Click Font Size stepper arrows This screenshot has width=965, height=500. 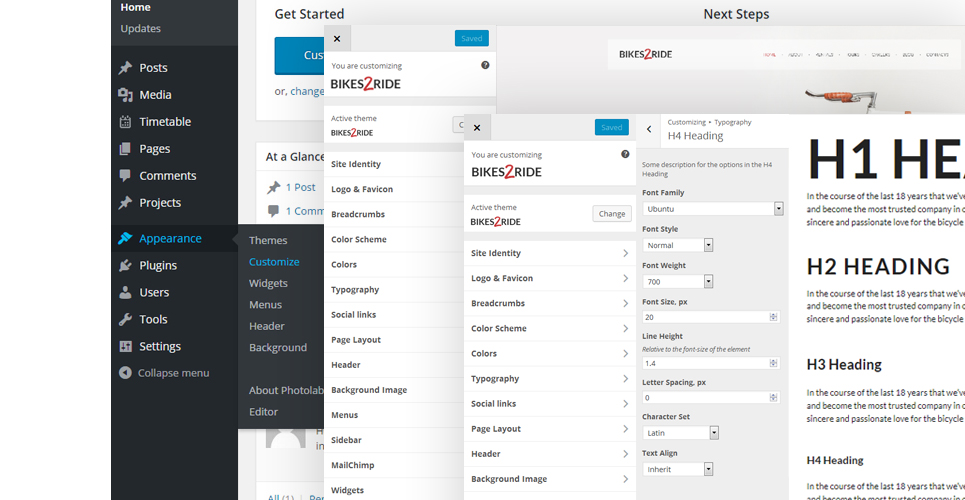(x=773, y=317)
